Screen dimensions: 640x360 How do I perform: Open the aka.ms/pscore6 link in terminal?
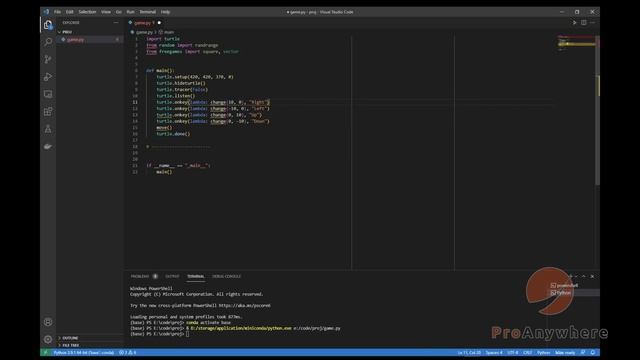pos(244,305)
